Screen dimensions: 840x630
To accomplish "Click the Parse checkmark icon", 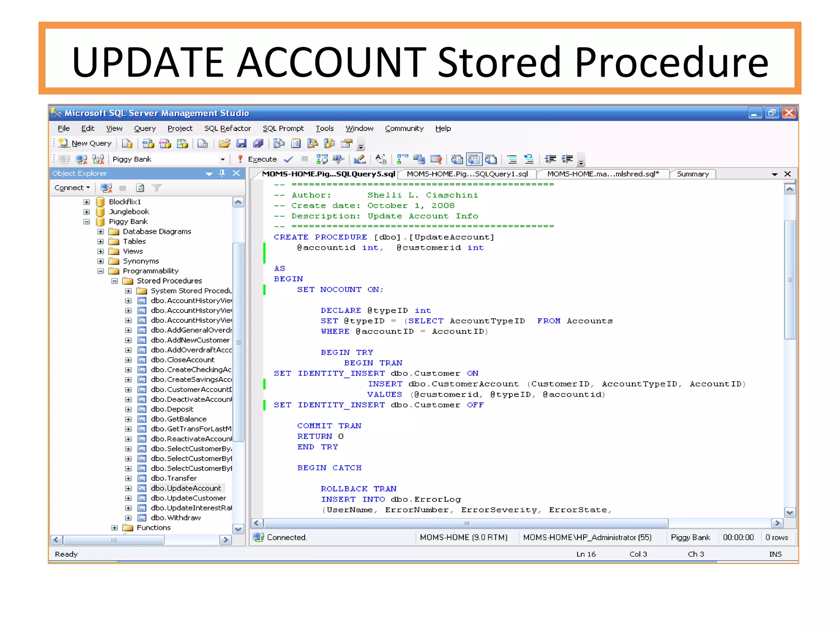I will click(289, 159).
